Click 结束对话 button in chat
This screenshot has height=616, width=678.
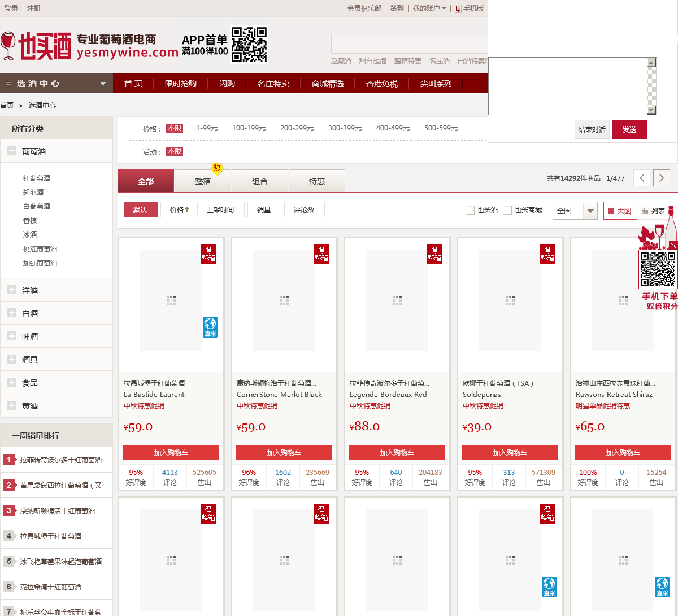(592, 129)
